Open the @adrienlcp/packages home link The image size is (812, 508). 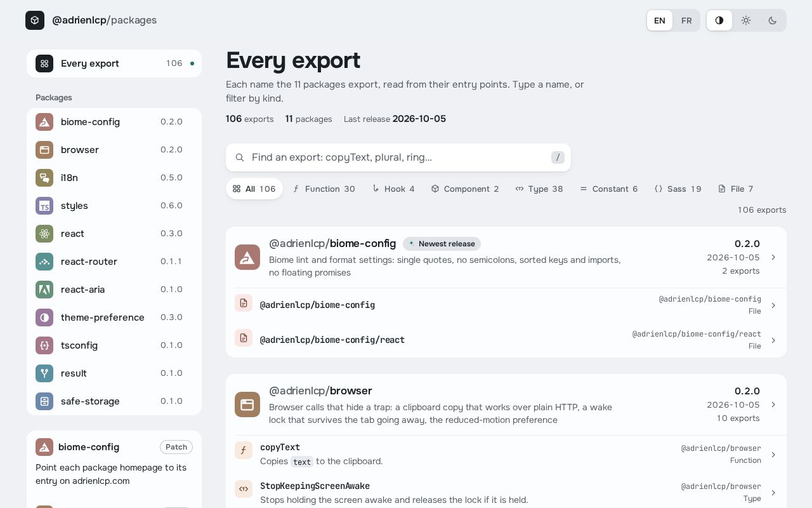(91, 20)
